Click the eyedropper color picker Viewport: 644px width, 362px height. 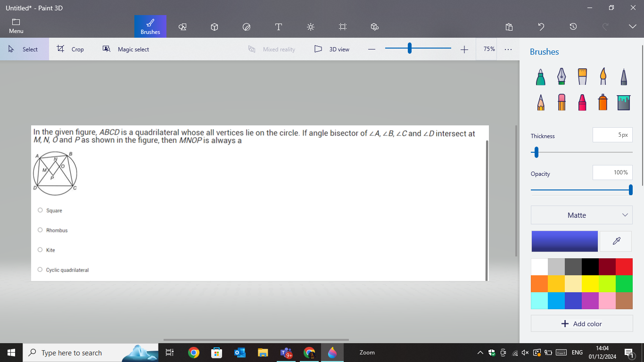(616, 241)
